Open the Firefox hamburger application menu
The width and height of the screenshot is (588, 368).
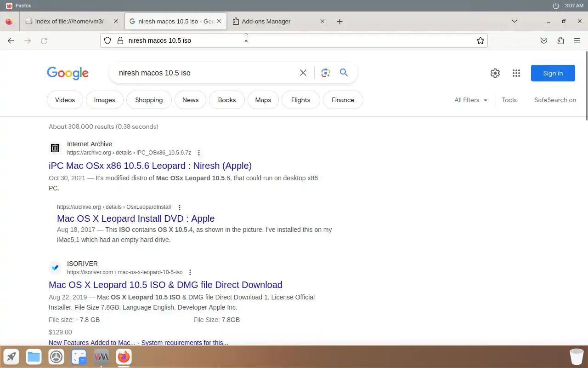(x=577, y=40)
